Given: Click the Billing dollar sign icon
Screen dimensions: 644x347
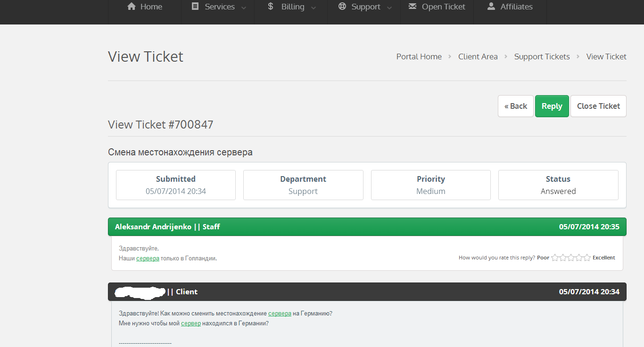Looking at the screenshot, I should click(270, 7).
